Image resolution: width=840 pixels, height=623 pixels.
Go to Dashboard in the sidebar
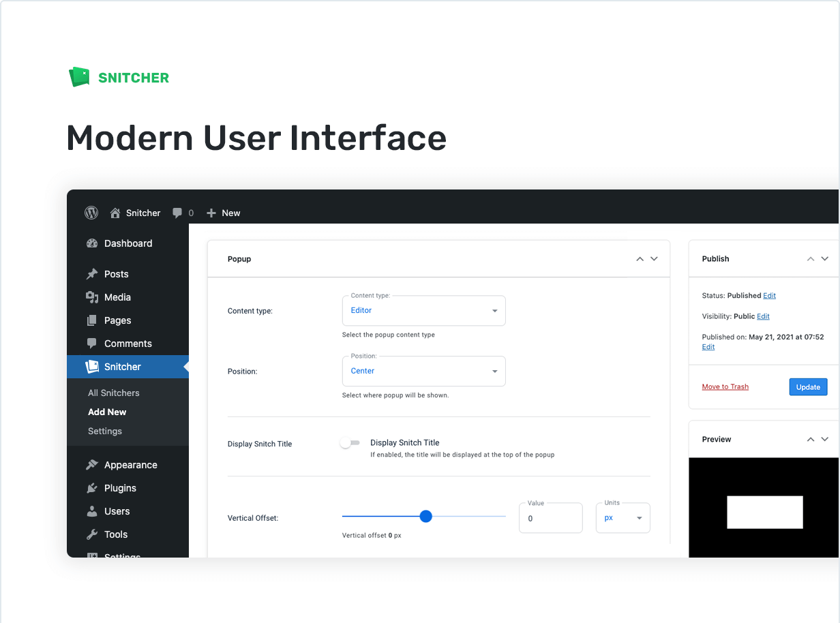(x=128, y=243)
